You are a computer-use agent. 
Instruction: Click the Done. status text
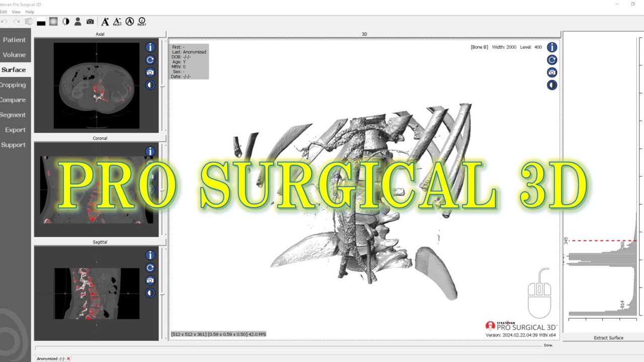pos(548,345)
